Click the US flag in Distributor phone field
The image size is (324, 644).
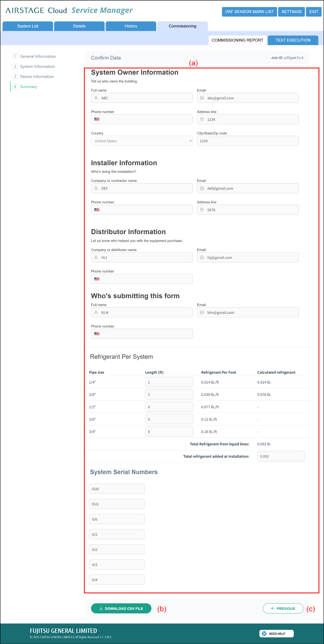coord(97,279)
